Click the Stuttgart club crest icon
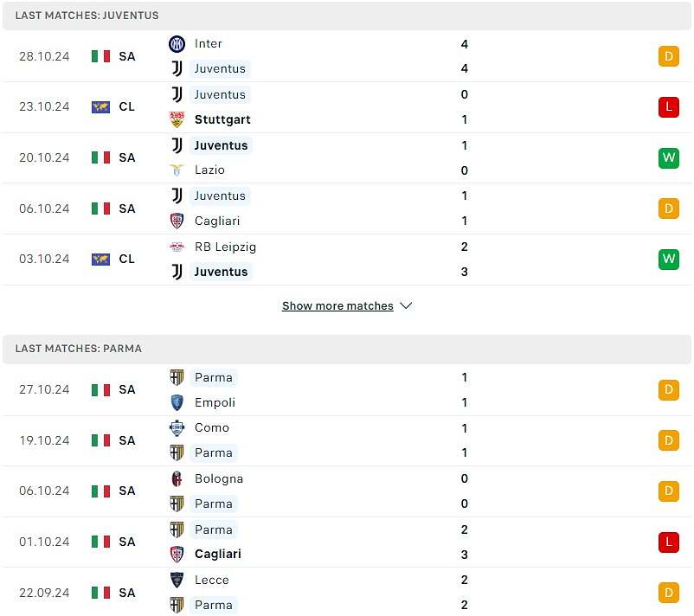 click(x=177, y=119)
